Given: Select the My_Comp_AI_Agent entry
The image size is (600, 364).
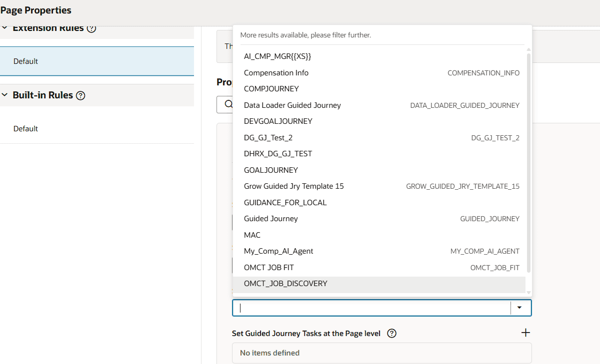Looking at the screenshot, I should (278, 251).
